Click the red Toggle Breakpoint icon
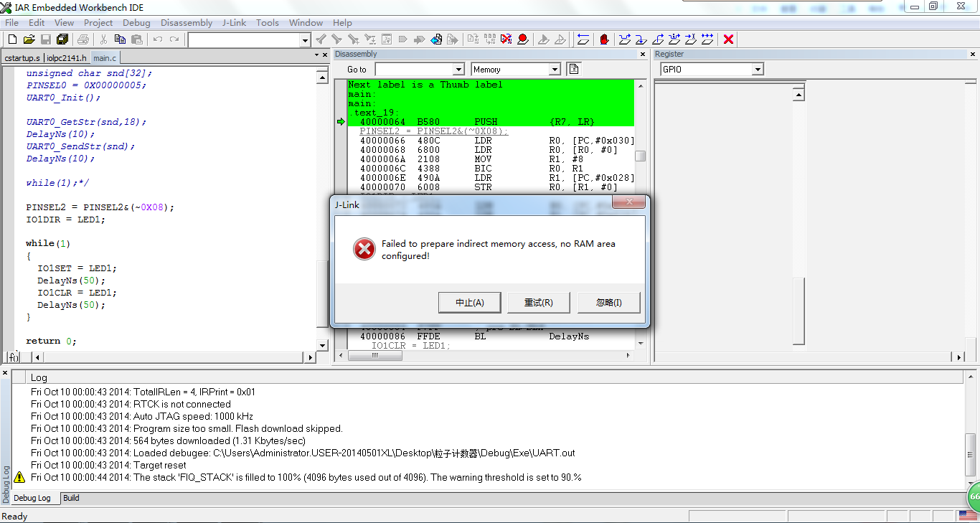 pos(523,39)
